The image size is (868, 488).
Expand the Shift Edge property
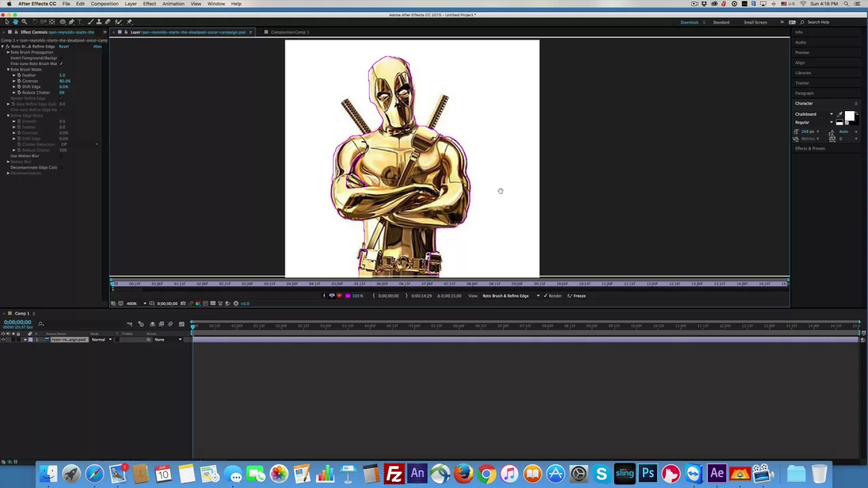point(14,87)
